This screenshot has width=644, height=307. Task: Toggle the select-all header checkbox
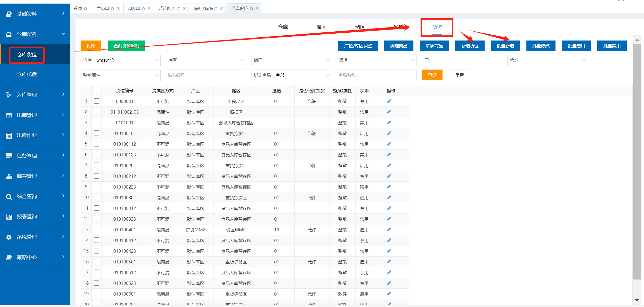(x=96, y=90)
